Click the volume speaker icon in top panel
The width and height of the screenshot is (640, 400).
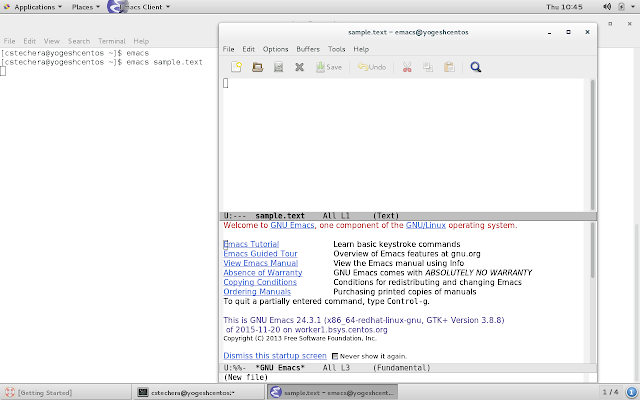point(607,7)
